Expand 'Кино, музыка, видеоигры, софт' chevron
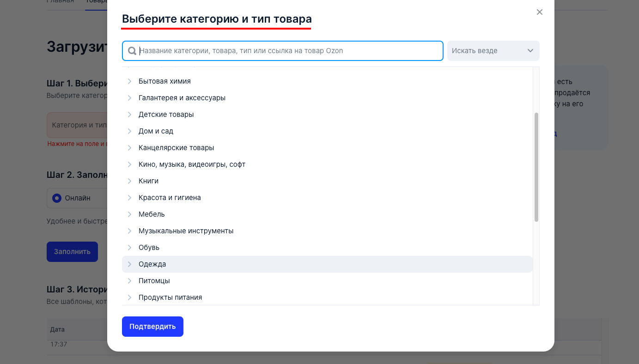The image size is (639, 364). point(130,164)
